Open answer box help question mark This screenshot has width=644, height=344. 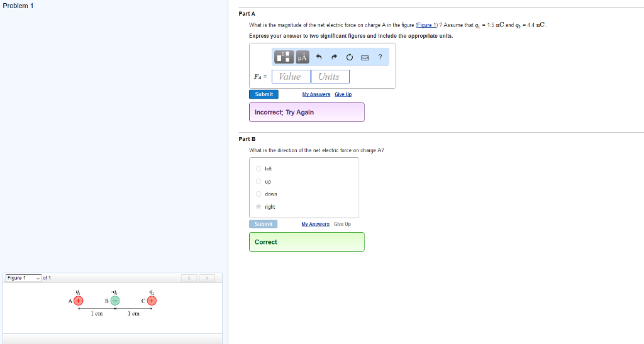380,57
